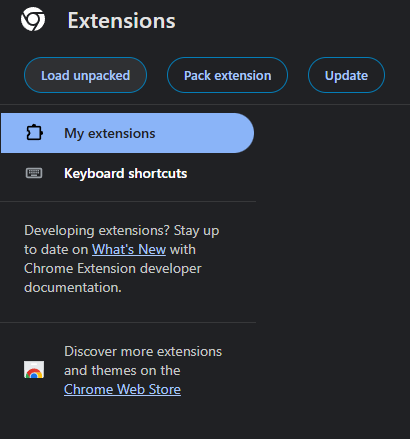Click the Chrome Web Store rainbow icon
410x439 pixels.
click(x=34, y=369)
